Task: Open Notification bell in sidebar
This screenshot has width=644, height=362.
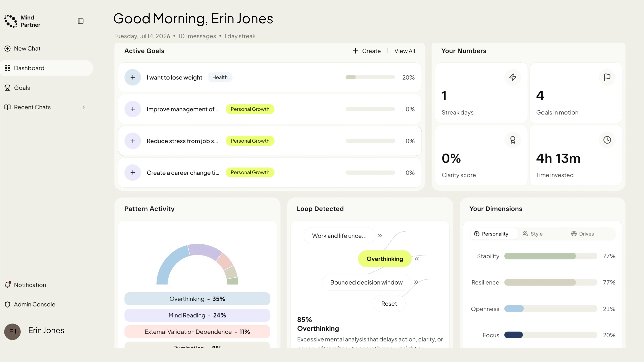Action: click(25, 285)
